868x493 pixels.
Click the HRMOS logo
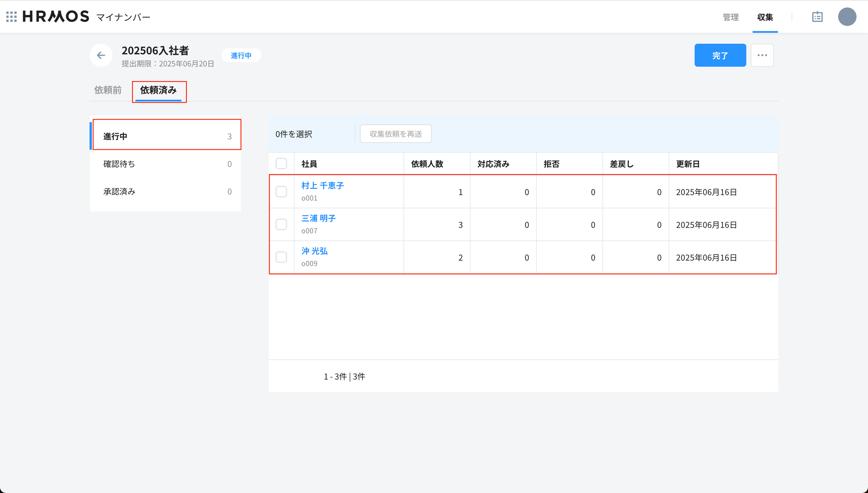[x=56, y=17]
